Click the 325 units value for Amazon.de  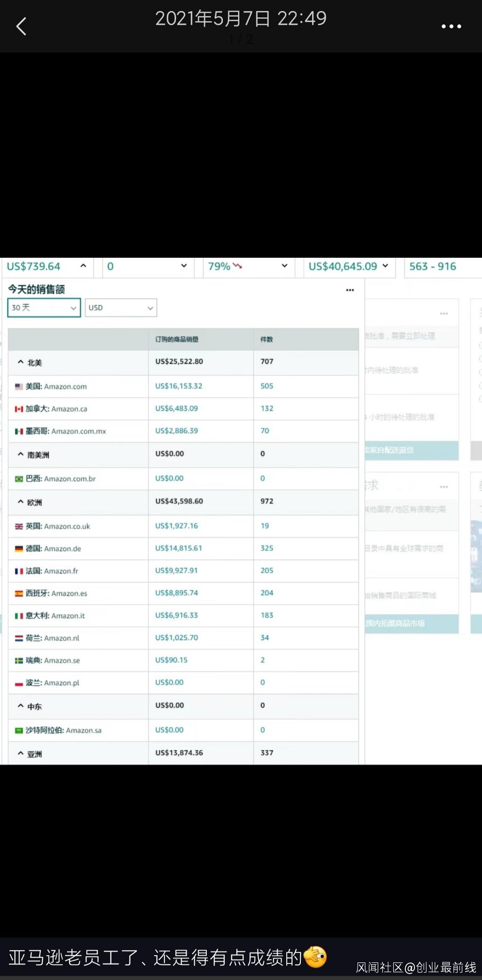click(x=267, y=548)
